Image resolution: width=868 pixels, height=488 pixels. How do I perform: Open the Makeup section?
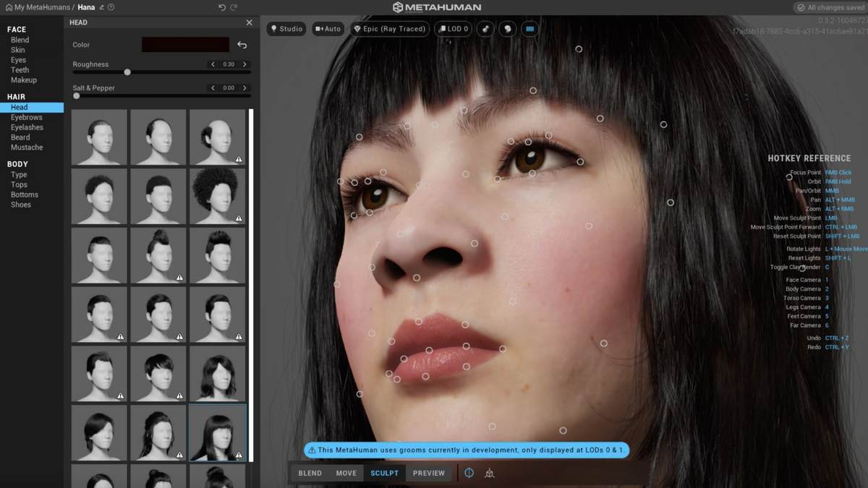(24, 80)
